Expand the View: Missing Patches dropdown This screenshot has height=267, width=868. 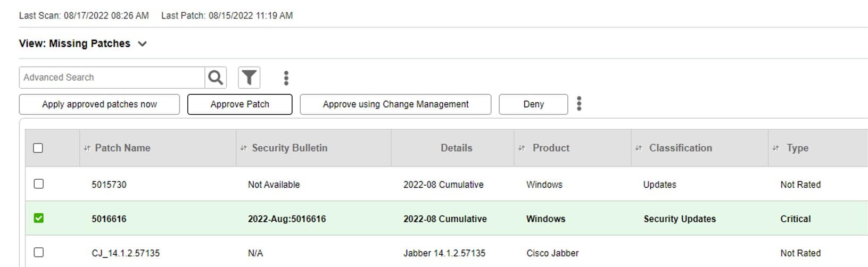pos(142,44)
